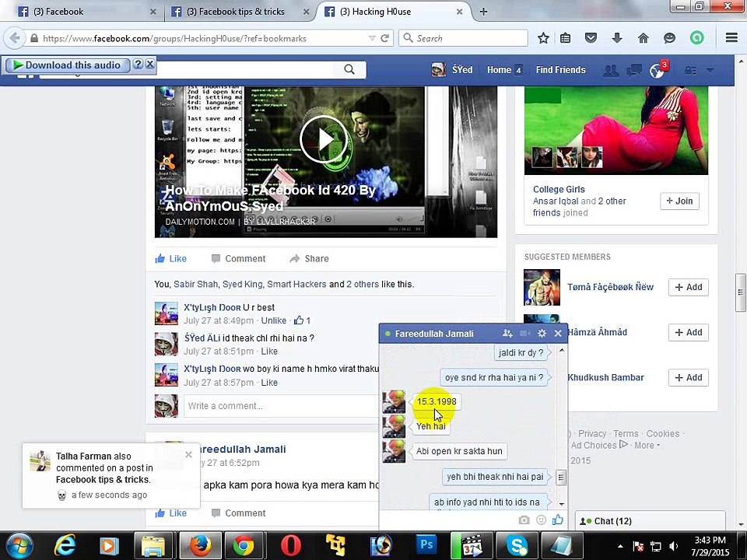Click the privacy shortcuts lock icon
This screenshot has width=747, height=560.
pos(690,71)
